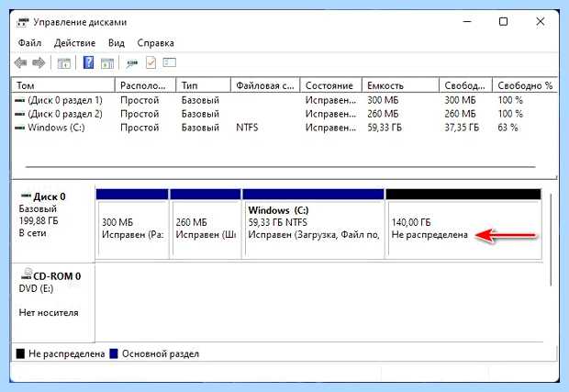Image resolution: width=569 pixels, height=392 pixels.
Task: Select the 140,00 ГБ unallocated space block
Action: pos(463,224)
